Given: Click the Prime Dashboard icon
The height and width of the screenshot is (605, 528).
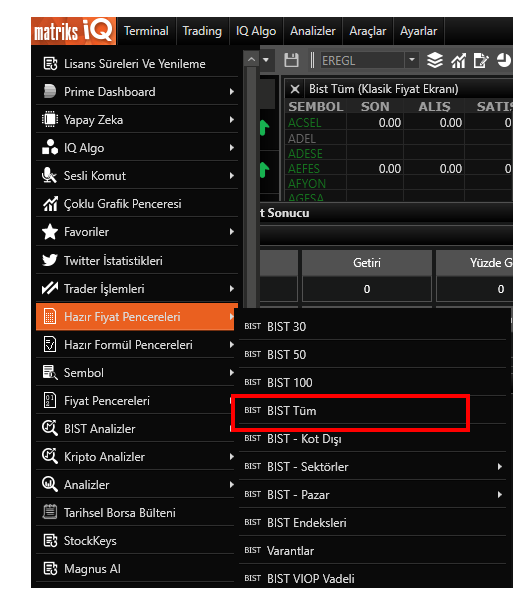Looking at the screenshot, I should (x=50, y=92).
